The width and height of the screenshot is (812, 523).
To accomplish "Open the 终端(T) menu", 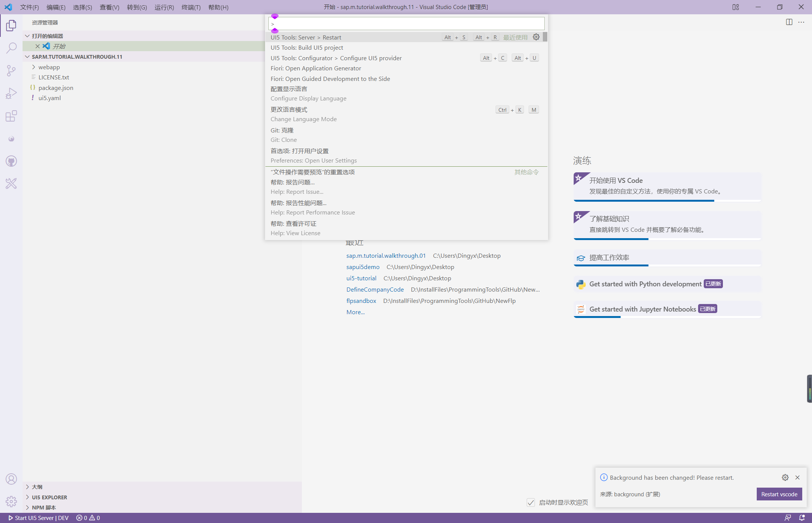I will pyautogui.click(x=191, y=7).
